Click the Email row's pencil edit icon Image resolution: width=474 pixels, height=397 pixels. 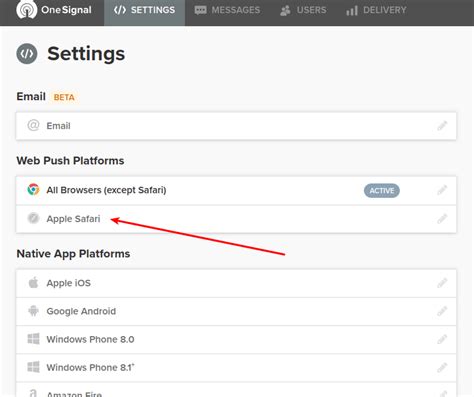[442, 126]
